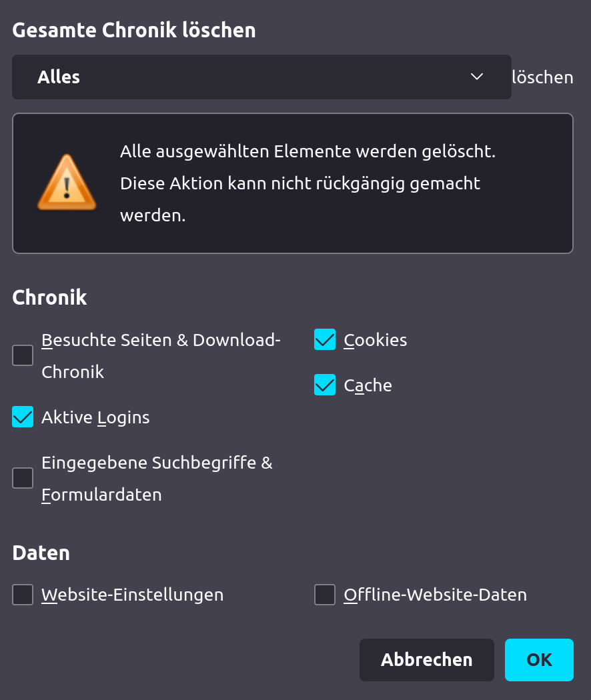The image size is (591, 700).
Task: Check the Offline-Website-Daten checkbox square
Action: [325, 595]
